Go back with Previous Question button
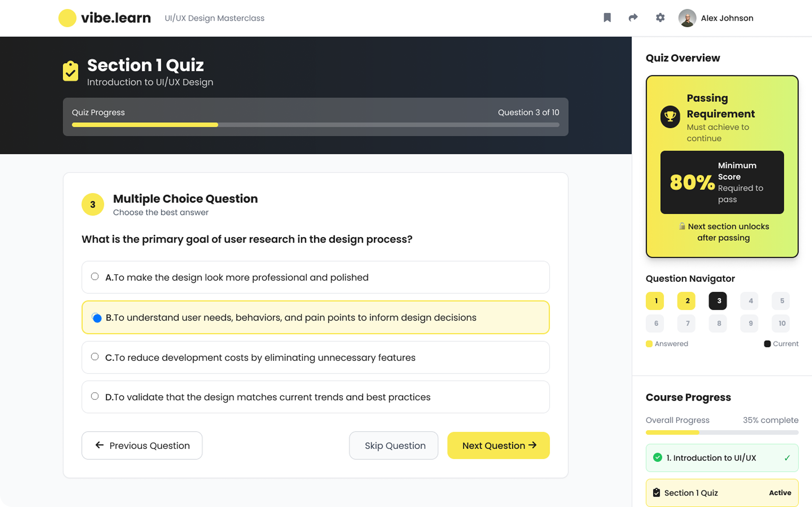This screenshot has height=507, width=812. tap(142, 445)
